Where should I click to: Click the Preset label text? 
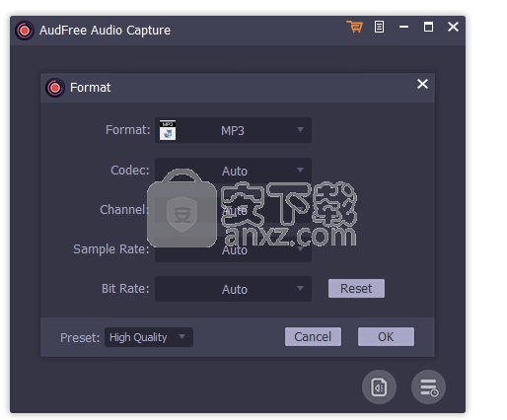tap(80, 337)
